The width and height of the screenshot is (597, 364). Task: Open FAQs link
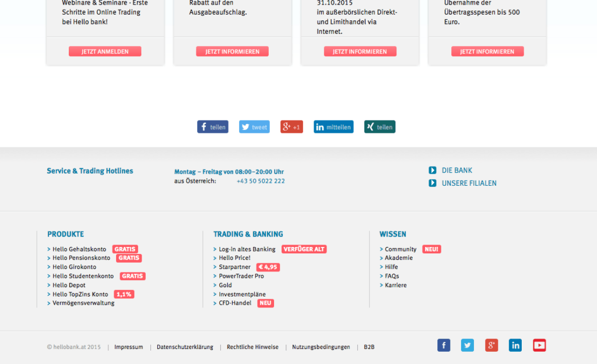(x=392, y=276)
